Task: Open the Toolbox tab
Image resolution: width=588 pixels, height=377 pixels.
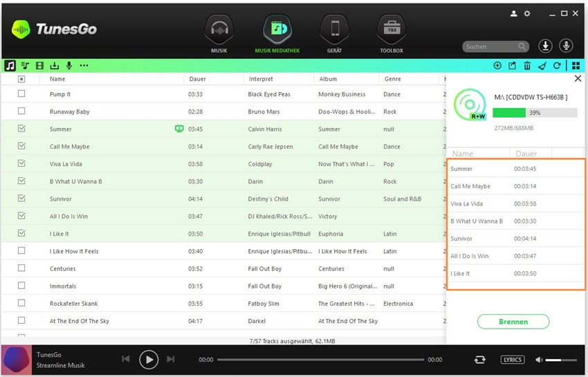Action: [x=392, y=34]
